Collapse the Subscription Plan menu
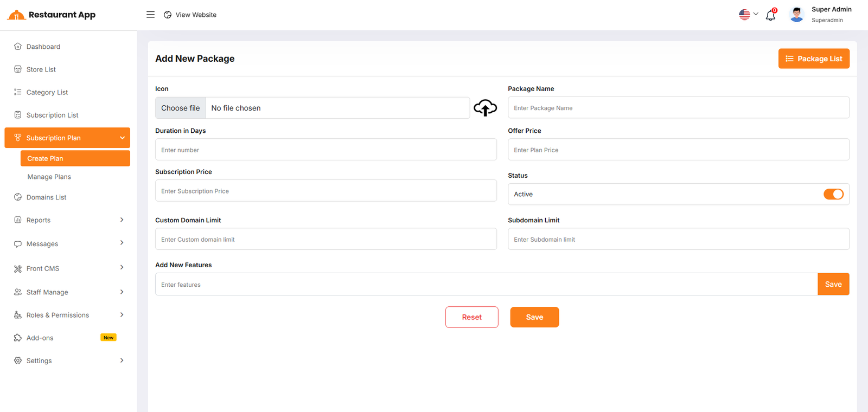 pos(122,138)
